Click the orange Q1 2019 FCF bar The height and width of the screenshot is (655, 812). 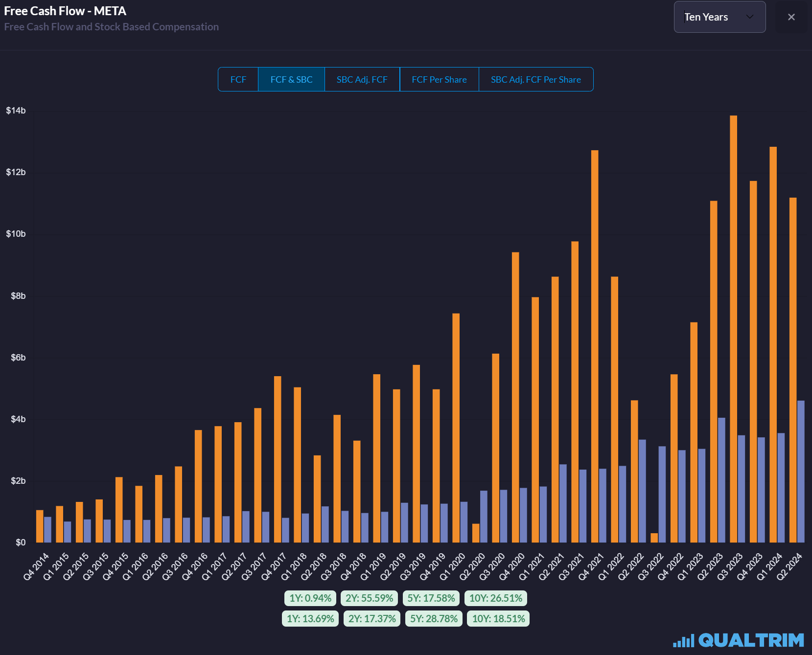pos(376,458)
